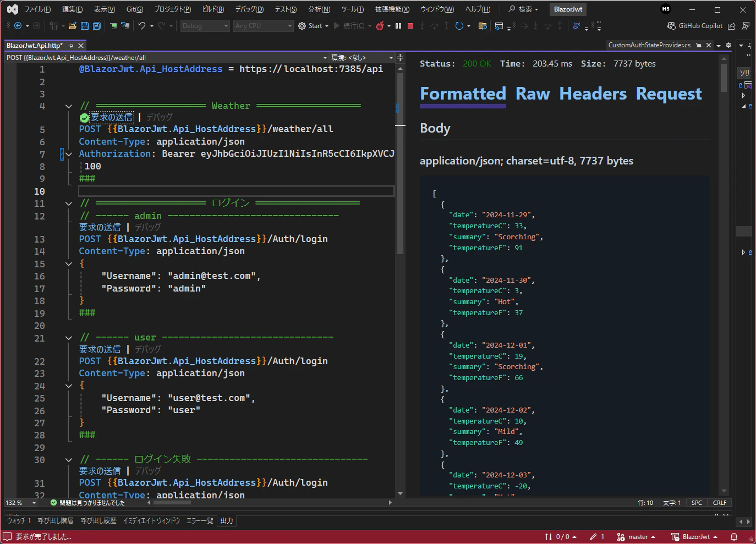Click the Undo arrow icon
This screenshot has height=544, width=756.
tap(142, 26)
